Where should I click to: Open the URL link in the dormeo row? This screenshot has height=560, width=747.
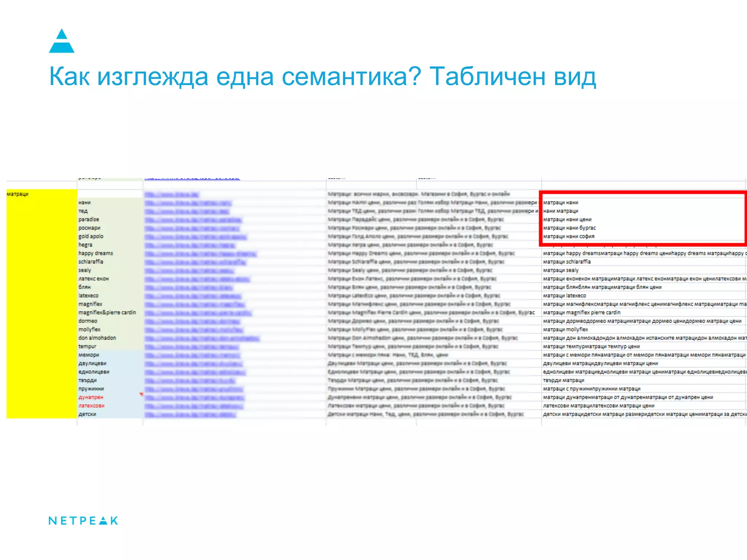pyautogui.click(x=192, y=321)
